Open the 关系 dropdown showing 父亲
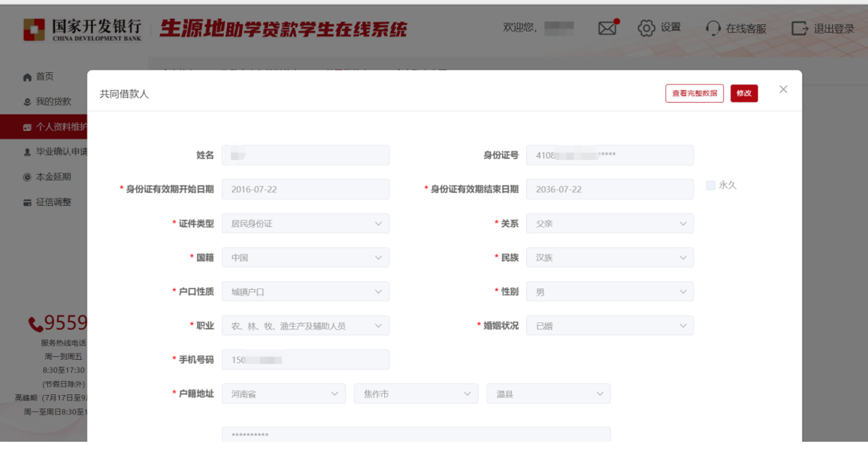868x459 pixels. click(x=609, y=224)
